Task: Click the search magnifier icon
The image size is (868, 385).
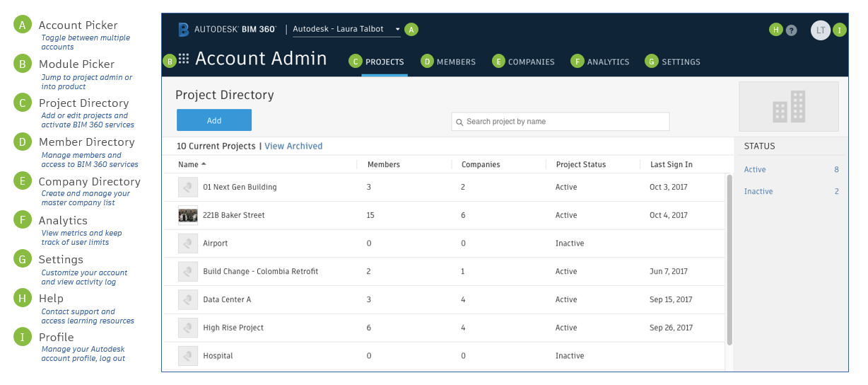Action: (459, 122)
